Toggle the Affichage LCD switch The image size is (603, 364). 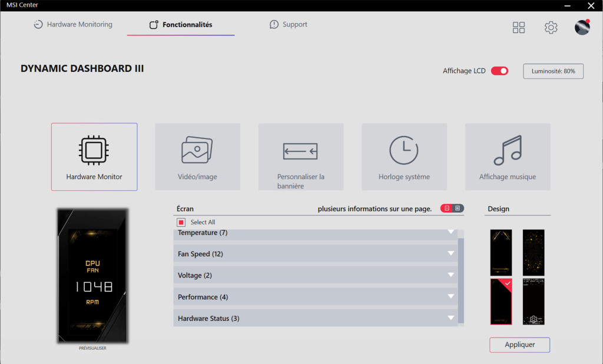pos(499,71)
